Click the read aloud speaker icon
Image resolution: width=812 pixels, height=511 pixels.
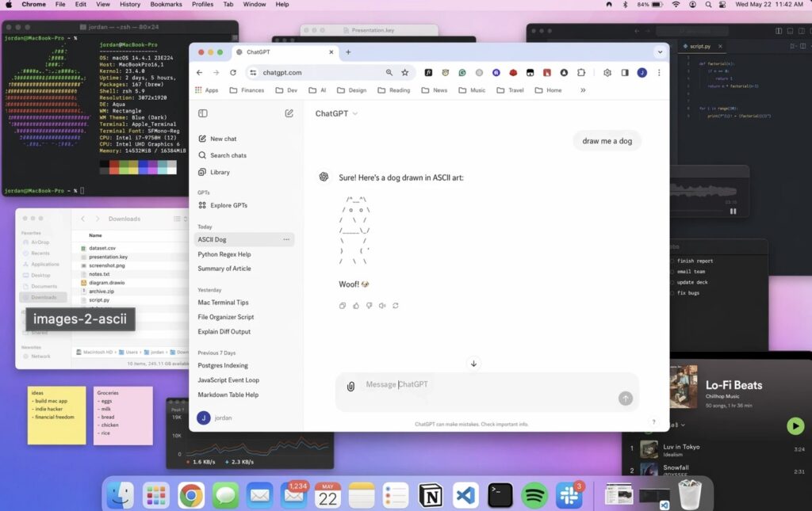point(382,306)
